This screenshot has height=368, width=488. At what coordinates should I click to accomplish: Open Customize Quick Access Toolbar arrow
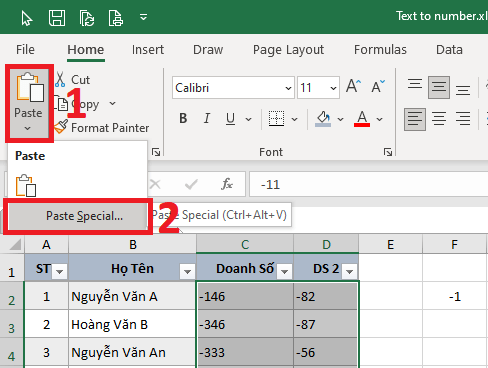click(143, 17)
